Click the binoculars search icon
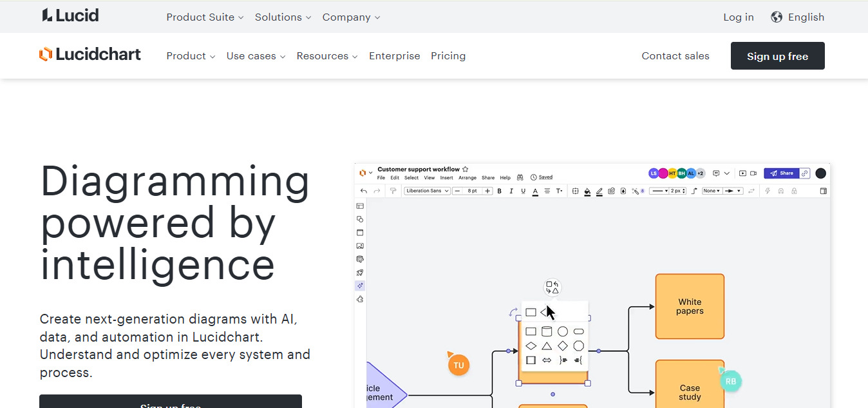 point(520,177)
